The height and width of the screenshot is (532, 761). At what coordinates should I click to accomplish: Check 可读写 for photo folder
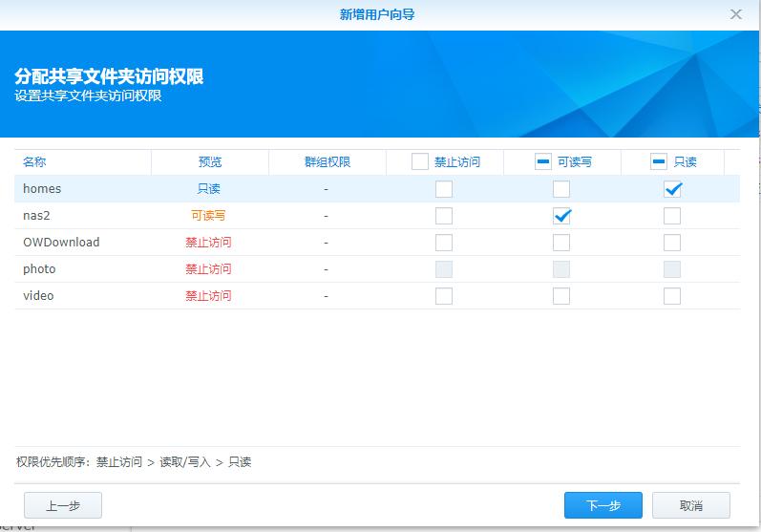[561, 269]
